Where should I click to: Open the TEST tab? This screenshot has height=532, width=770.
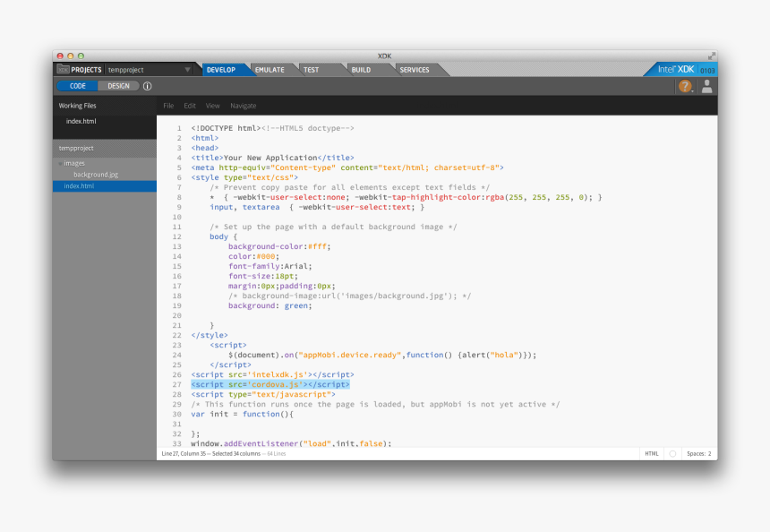tap(311, 70)
